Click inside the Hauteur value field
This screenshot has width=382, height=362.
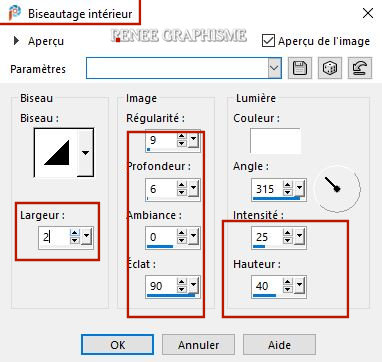point(267,286)
